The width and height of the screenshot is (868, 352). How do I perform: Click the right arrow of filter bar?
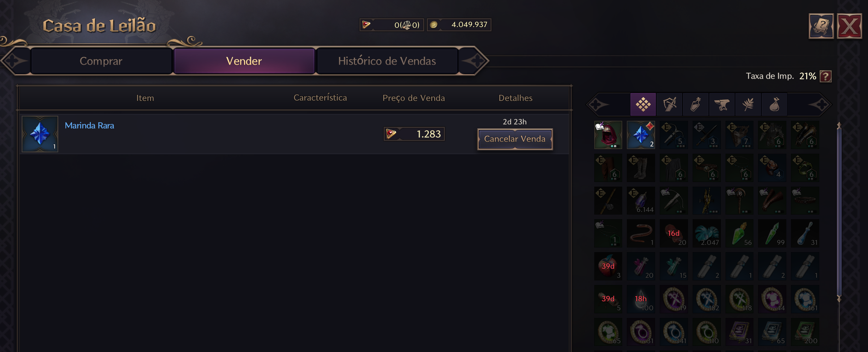tap(821, 105)
